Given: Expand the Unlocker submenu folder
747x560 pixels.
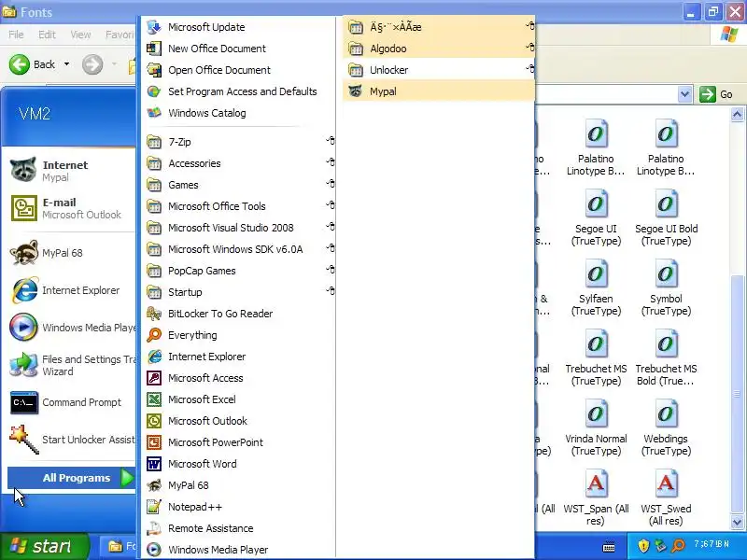Looking at the screenshot, I should click(x=438, y=70).
